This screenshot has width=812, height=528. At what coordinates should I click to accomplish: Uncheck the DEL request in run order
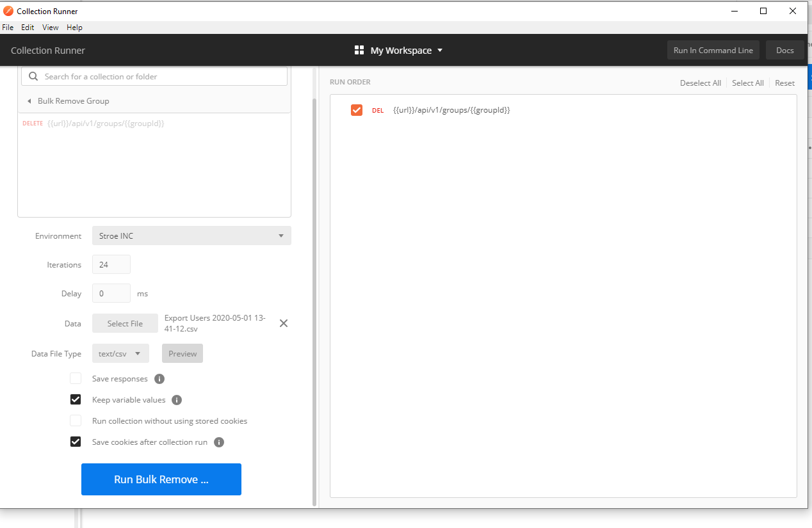357,110
